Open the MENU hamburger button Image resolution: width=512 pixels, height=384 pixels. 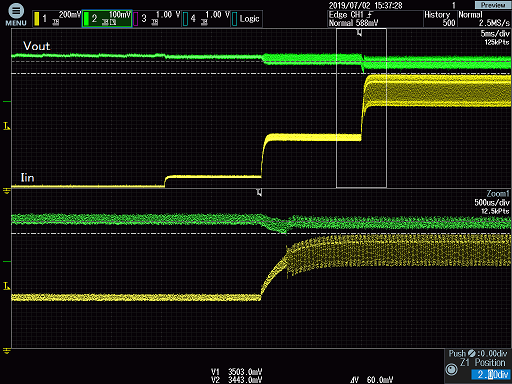(16, 15)
